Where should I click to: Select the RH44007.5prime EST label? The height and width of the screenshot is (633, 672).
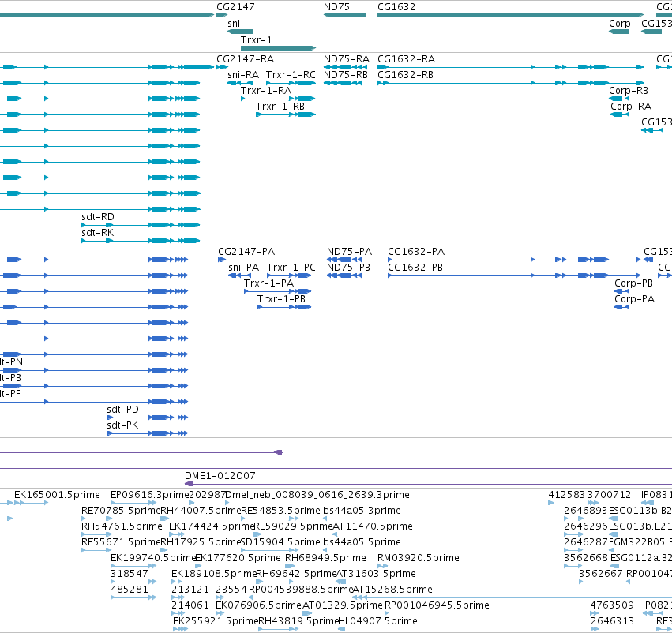click(x=201, y=511)
